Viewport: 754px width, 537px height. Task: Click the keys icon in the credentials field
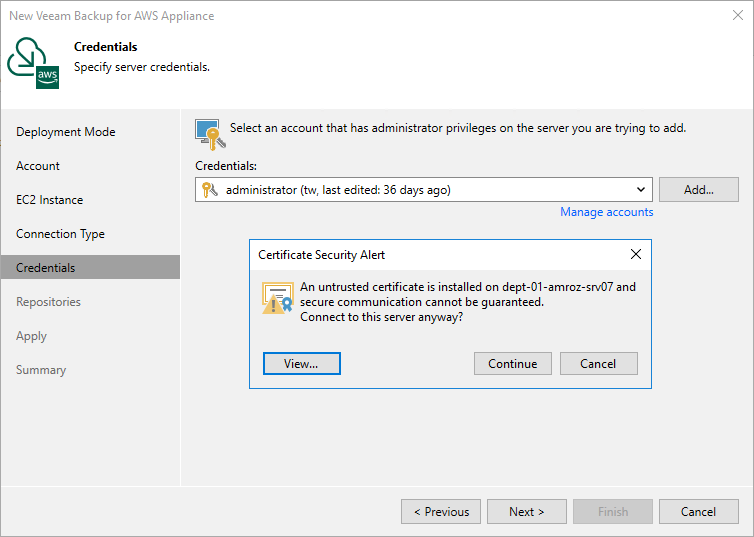pyautogui.click(x=210, y=190)
